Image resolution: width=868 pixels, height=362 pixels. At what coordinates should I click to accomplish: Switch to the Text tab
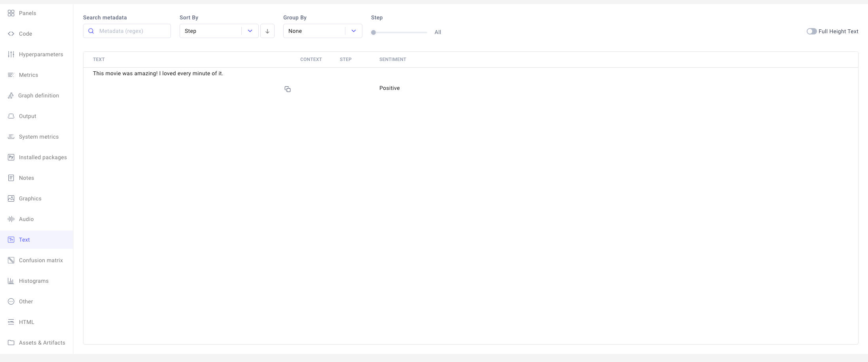pyautogui.click(x=24, y=240)
